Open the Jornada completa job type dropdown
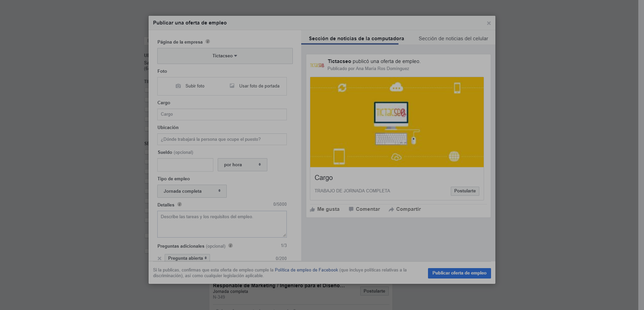Image resolution: width=644 pixels, height=310 pixels. (192, 191)
